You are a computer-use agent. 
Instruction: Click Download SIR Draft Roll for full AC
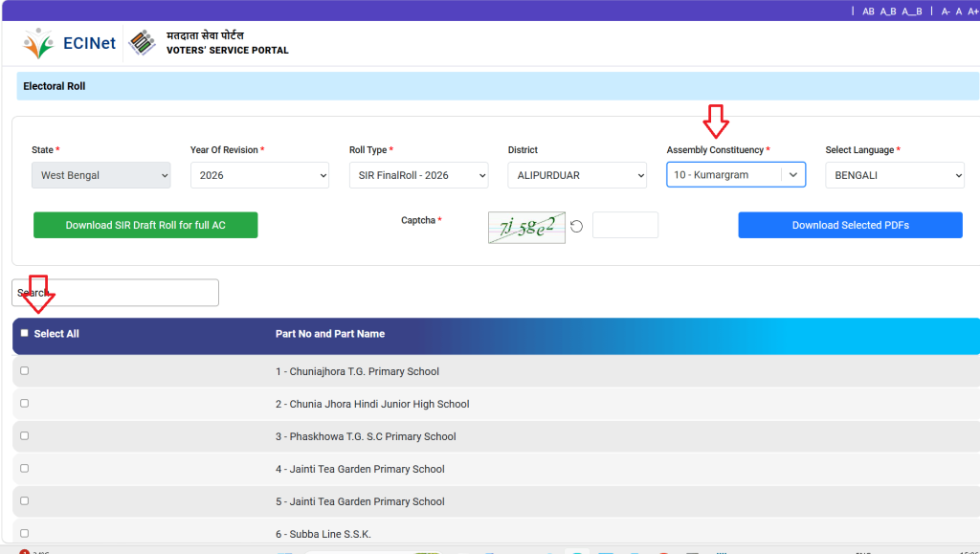point(145,224)
